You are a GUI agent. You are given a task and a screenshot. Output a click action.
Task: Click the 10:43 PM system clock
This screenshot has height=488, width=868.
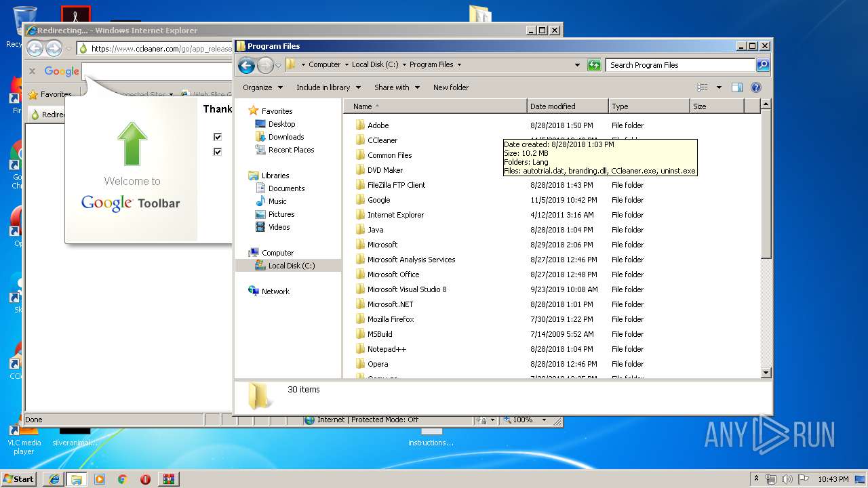pyautogui.click(x=833, y=479)
